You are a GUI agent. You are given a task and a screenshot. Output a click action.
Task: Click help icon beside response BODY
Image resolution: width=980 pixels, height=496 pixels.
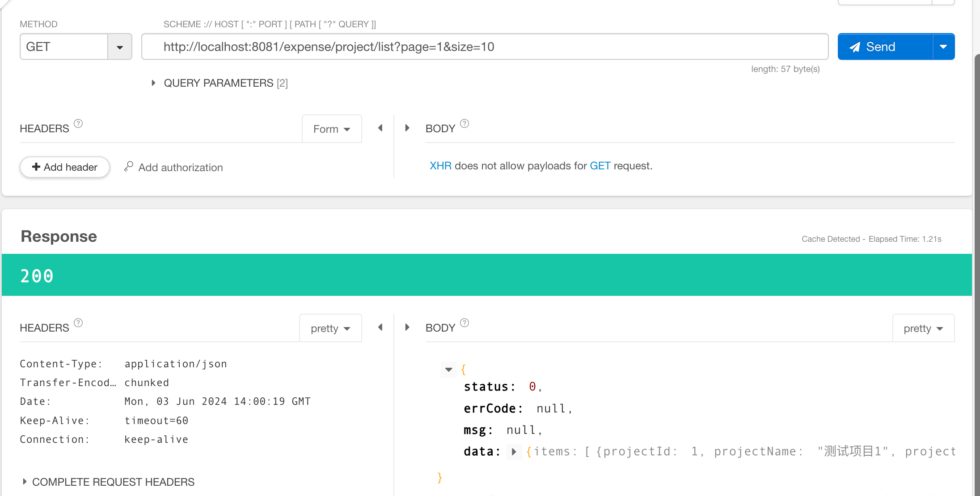click(x=465, y=323)
